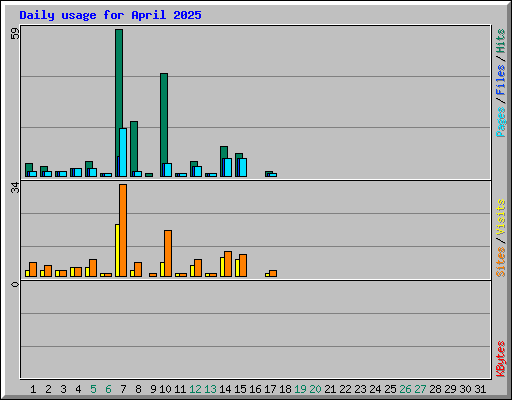Click the 'Daily usage for April 2025' title

110,15
